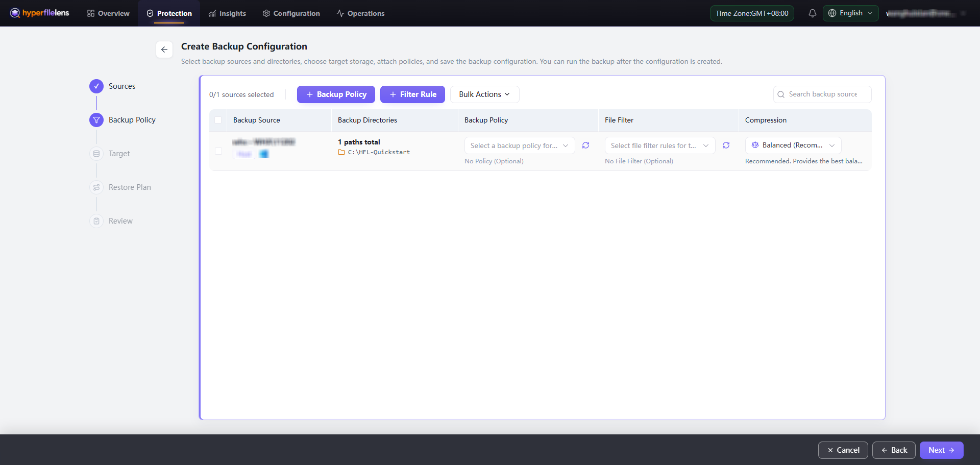Image resolution: width=980 pixels, height=465 pixels.
Task: Click the folder icon next to C:\HFL-Quickstart
Action: 341,152
